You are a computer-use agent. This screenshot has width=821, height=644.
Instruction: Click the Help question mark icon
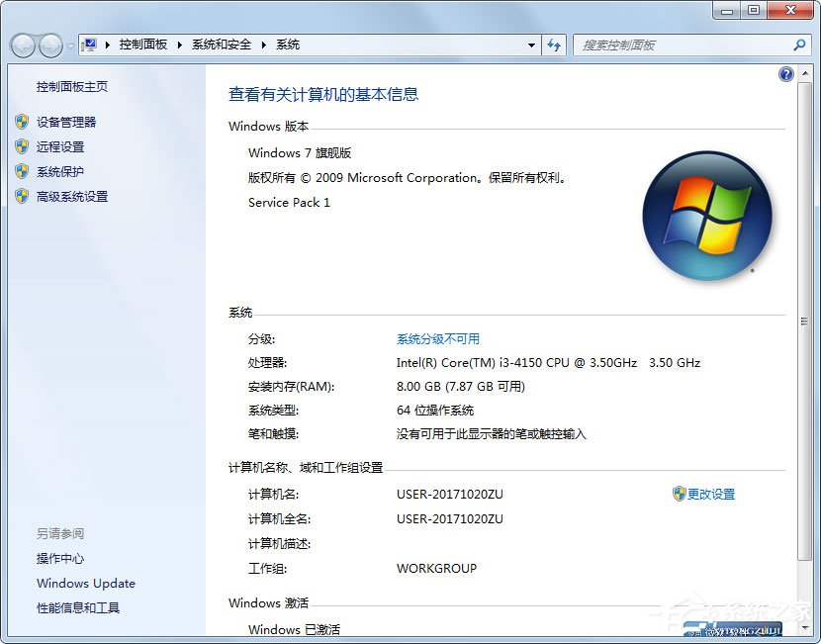pyautogui.click(x=785, y=74)
